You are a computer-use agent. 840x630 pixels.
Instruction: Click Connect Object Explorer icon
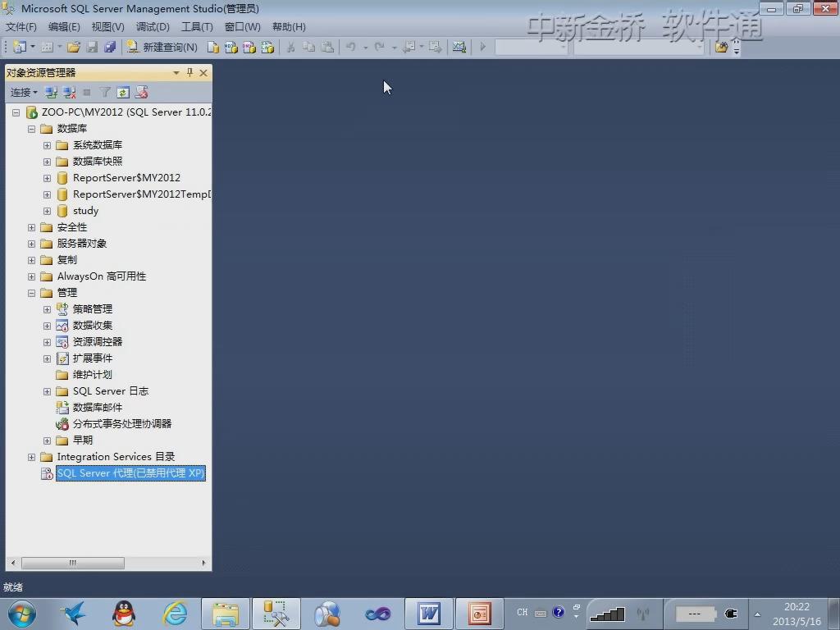(x=51, y=92)
